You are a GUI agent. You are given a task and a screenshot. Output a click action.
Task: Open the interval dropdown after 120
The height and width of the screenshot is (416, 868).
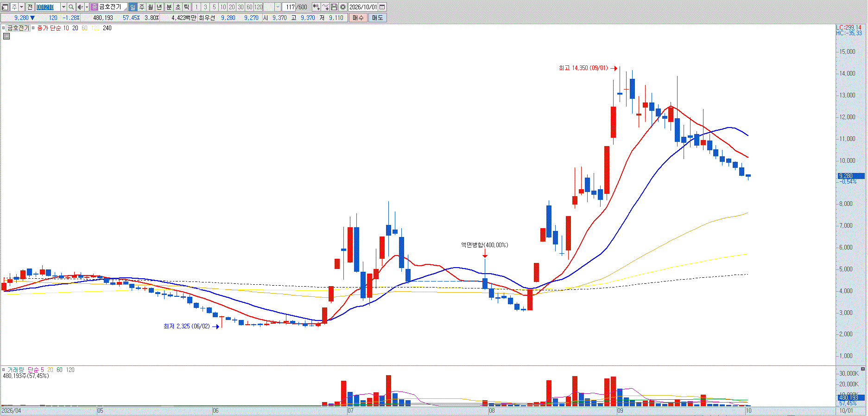pos(278,7)
